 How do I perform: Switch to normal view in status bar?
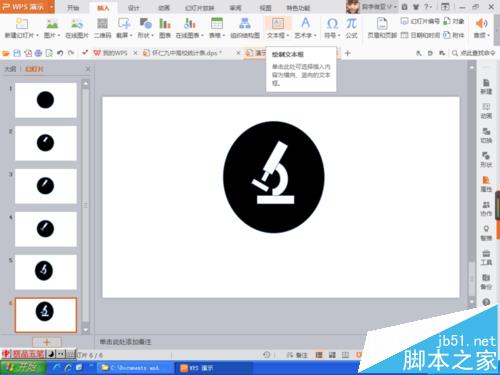[319, 355]
